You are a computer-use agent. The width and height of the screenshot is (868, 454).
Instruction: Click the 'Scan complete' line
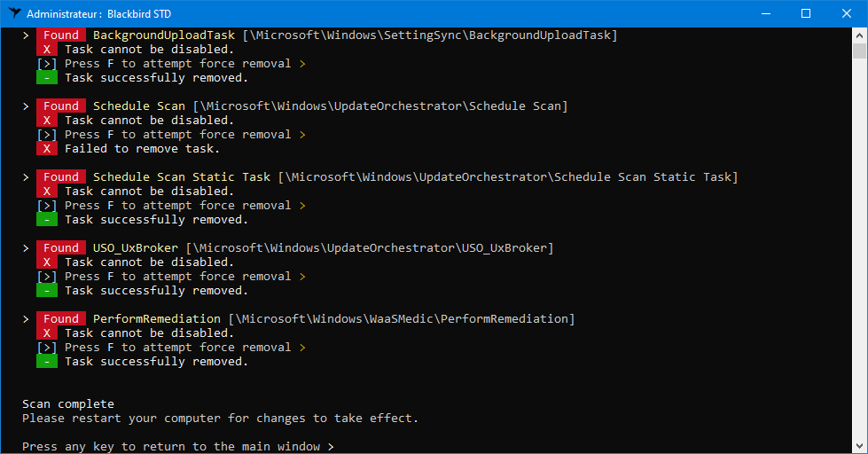coord(68,403)
